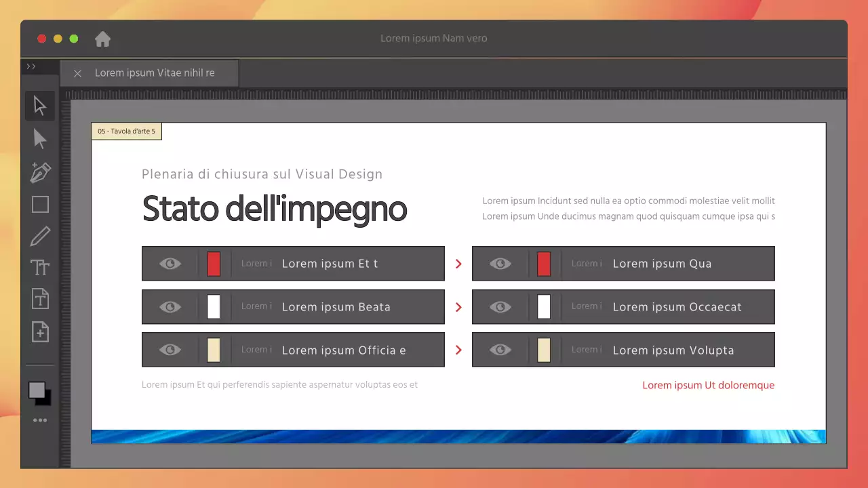Show the 'Lorem ipsum Officia e' row
This screenshot has width=868, height=488.
point(170,350)
